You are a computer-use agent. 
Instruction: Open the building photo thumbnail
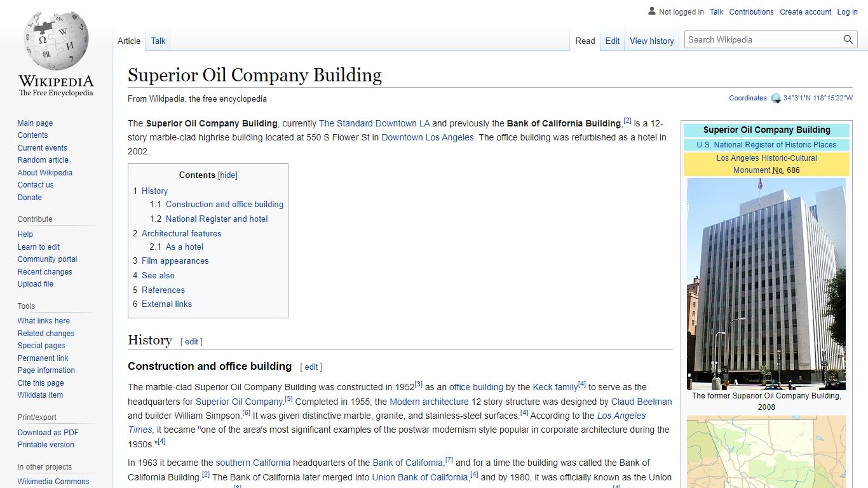pyautogui.click(x=766, y=283)
